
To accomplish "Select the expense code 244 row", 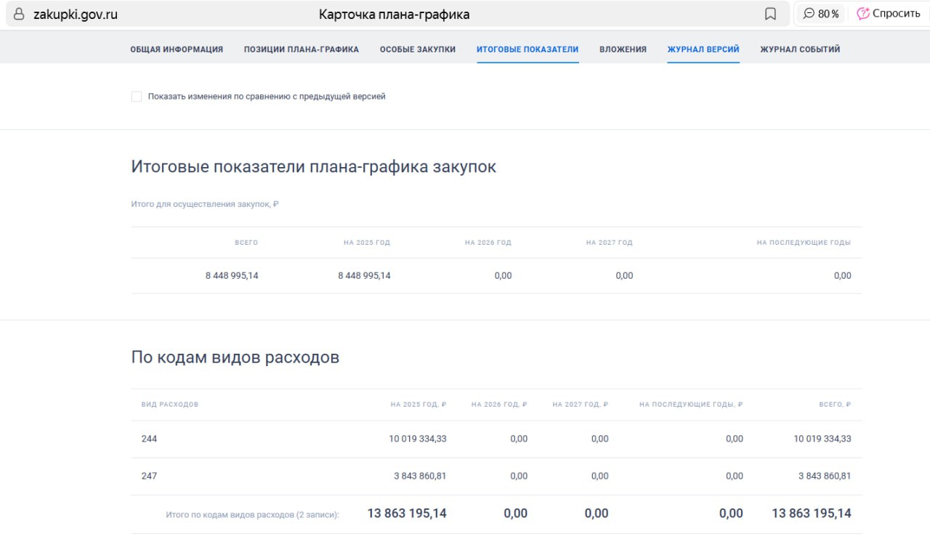I will pos(149,439).
